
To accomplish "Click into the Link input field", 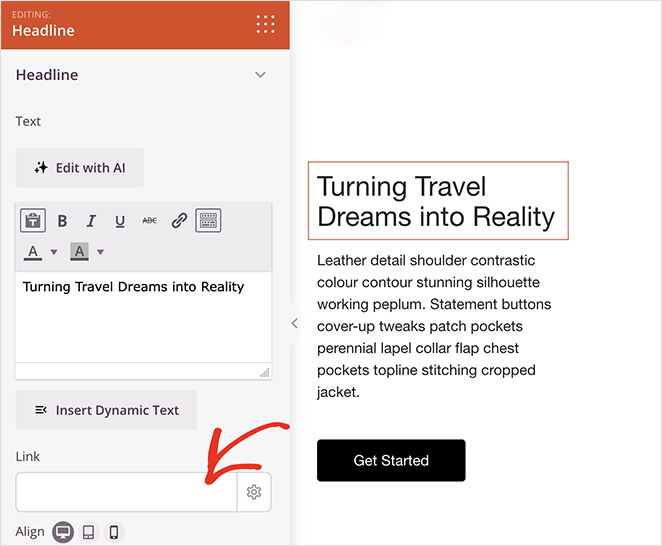I will tap(126, 492).
